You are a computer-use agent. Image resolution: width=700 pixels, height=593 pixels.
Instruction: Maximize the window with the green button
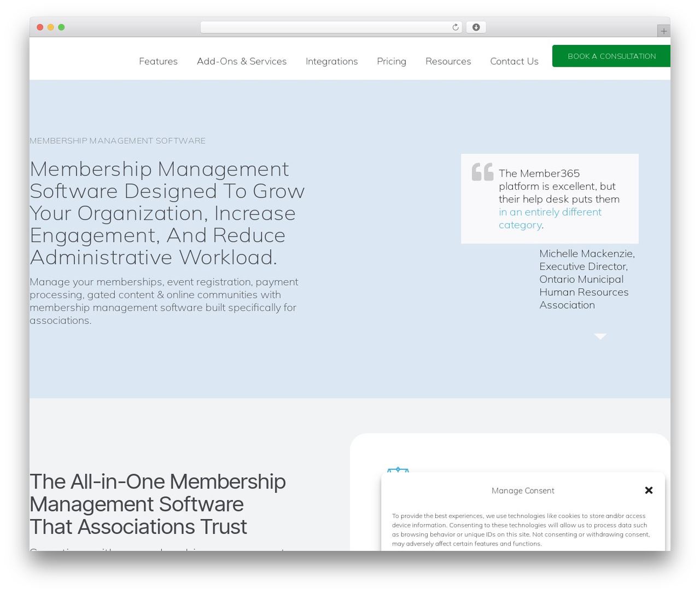61,27
